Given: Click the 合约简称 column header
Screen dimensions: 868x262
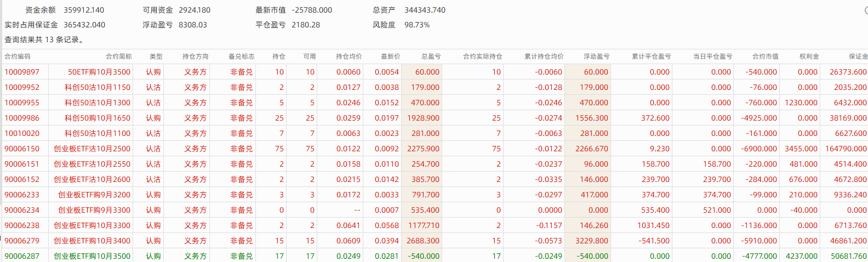Looking at the screenshot, I should 118,56.
